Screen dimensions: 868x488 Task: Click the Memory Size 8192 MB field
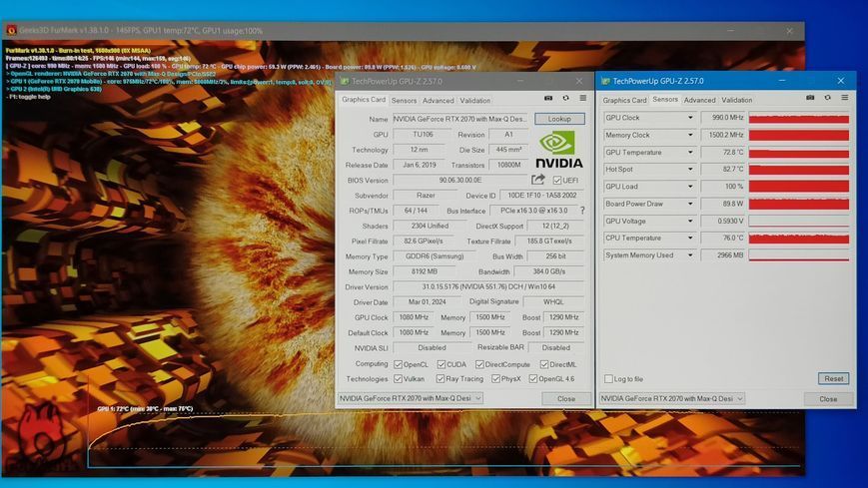[425, 271]
